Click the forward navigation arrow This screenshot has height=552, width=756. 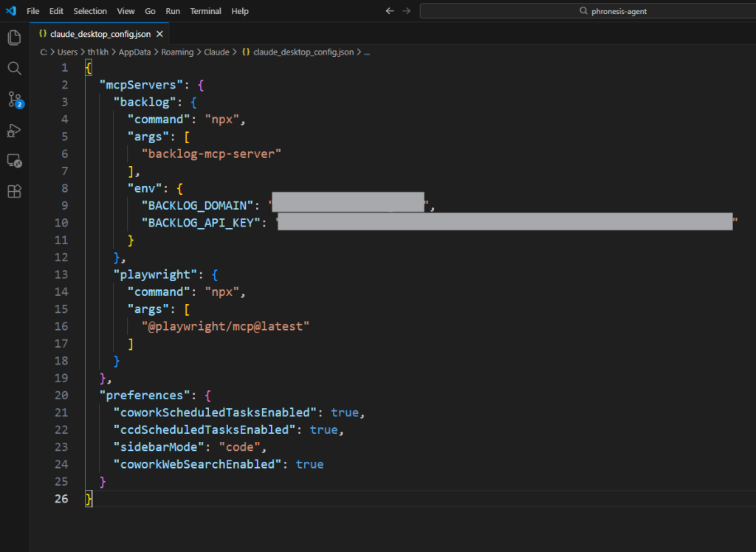tap(405, 10)
